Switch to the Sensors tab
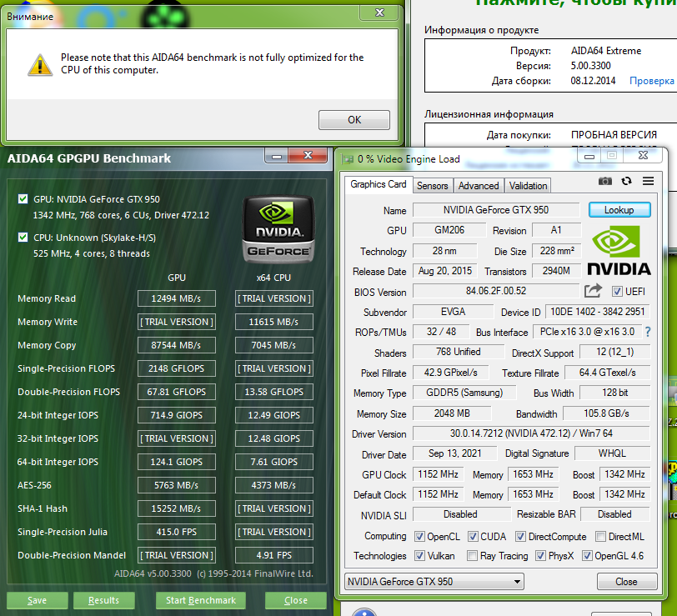Image resolution: width=677 pixels, height=616 pixels. 432,186
